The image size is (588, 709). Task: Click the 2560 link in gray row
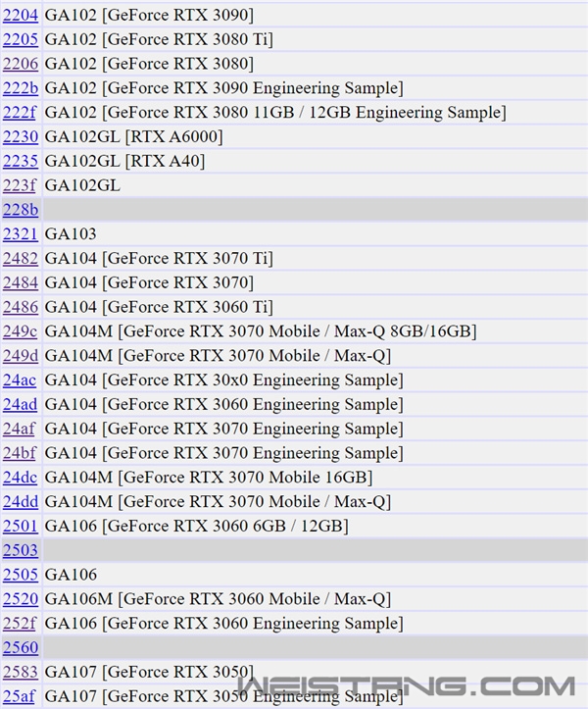(x=20, y=647)
